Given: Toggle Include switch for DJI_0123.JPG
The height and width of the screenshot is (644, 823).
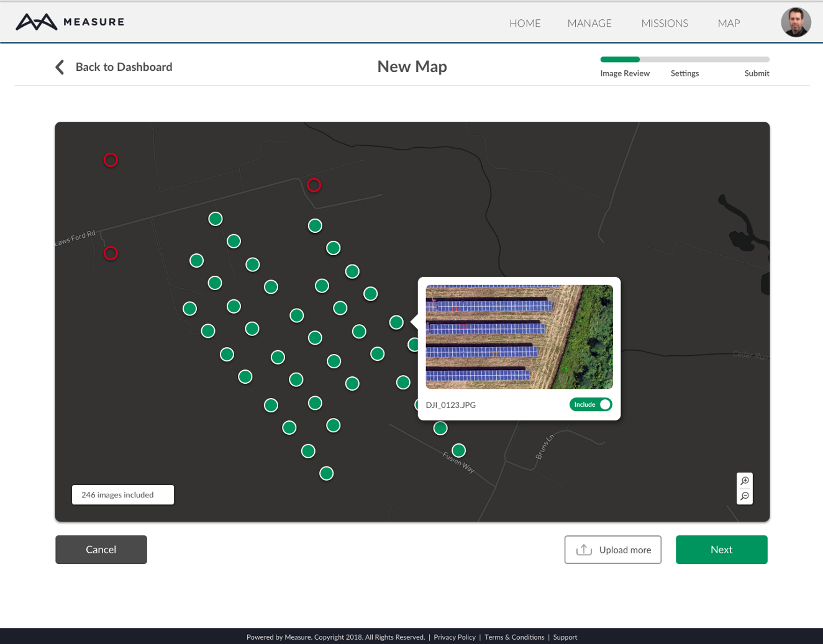Looking at the screenshot, I should [x=591, y=405].
